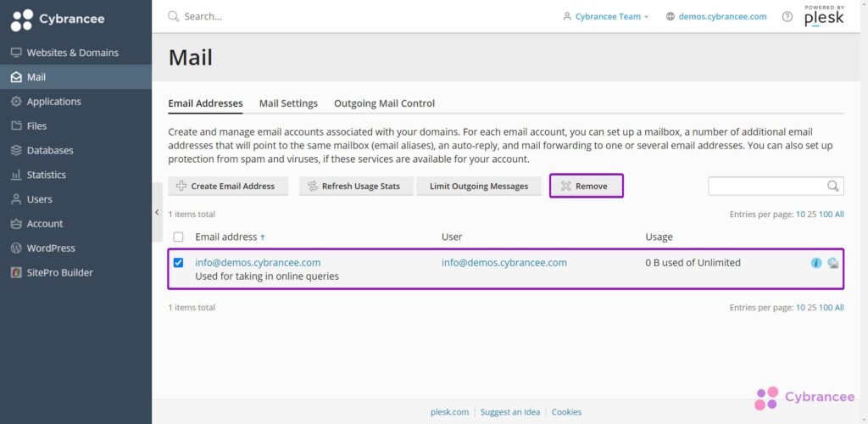This screenshot has width=868, height=424.
Task: Go to Applications in the sidebar
Action: tap(75, 101)
